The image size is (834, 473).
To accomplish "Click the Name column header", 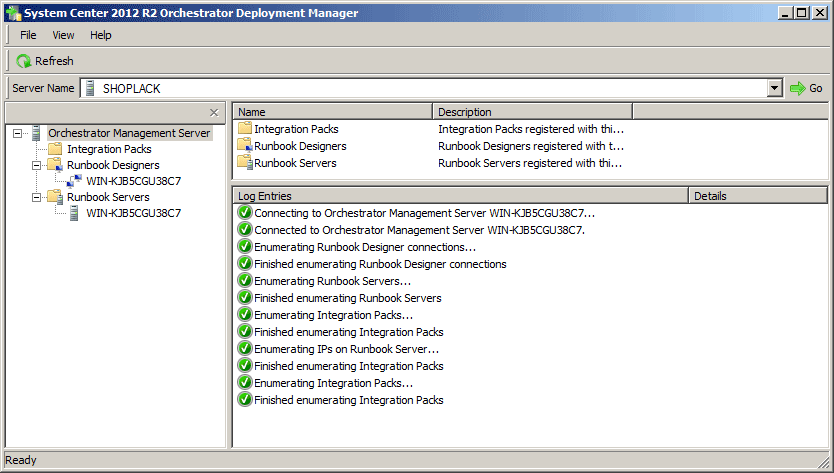I will coord(333,112).
